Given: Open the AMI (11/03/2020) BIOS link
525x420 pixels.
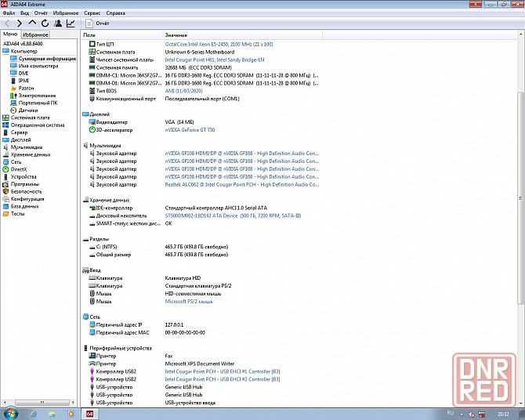Looking at the screenshot, I should pyautogui.click(x=184, y=91).
